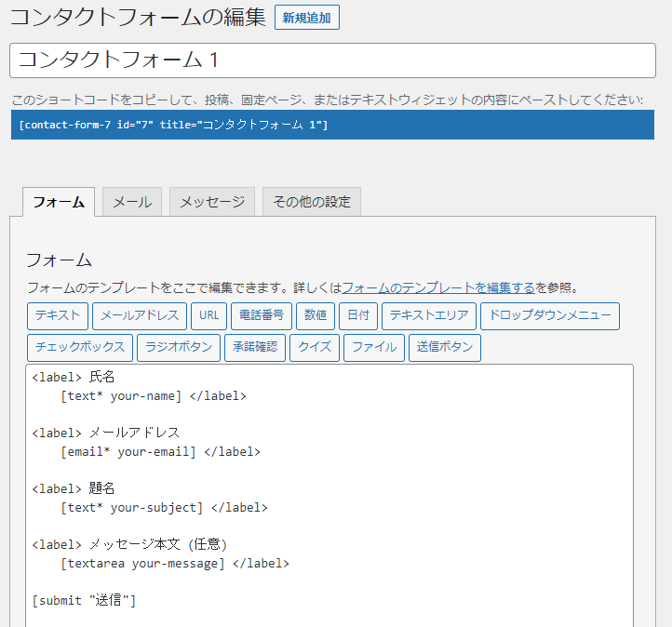672x627 pixels.
Task: Click inside the form template textarea
Action: click(x=329, y=496)
